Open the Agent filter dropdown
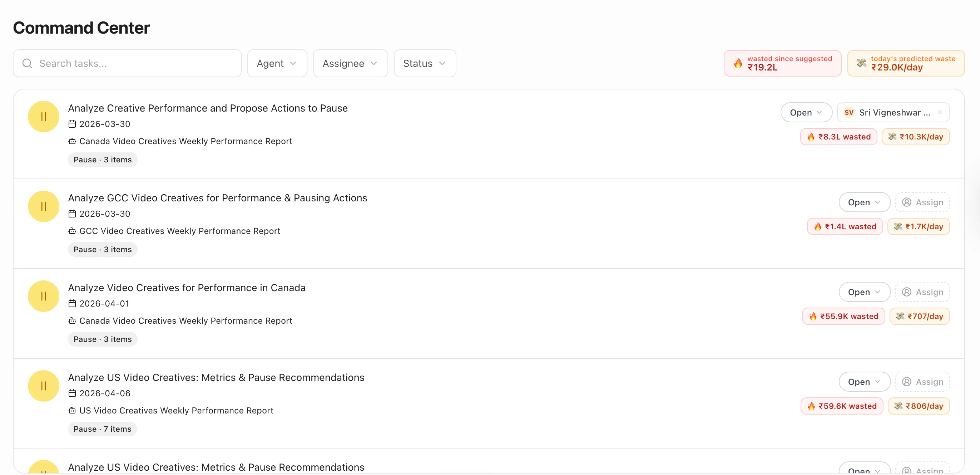980x475 pixels. coord(277,63)
